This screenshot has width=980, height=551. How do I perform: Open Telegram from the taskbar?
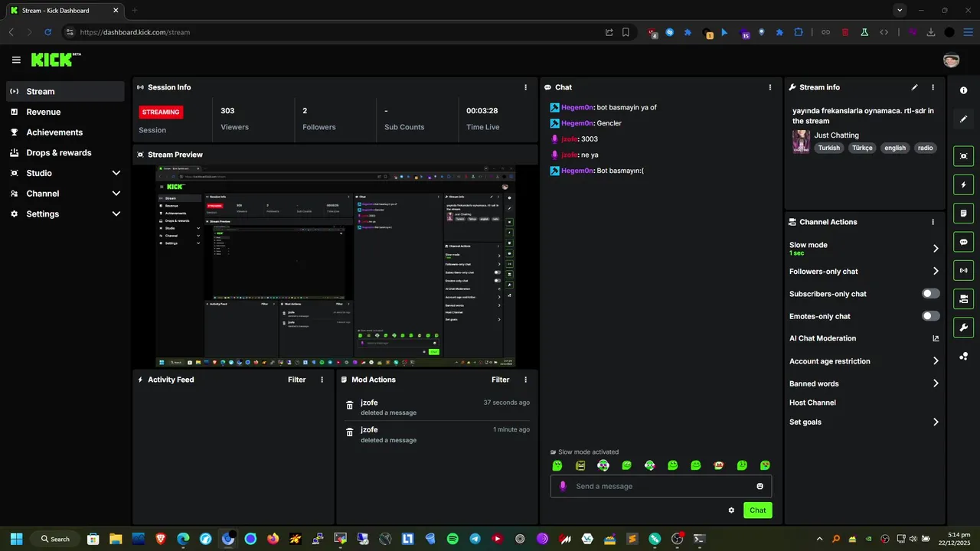coord(475,539)
